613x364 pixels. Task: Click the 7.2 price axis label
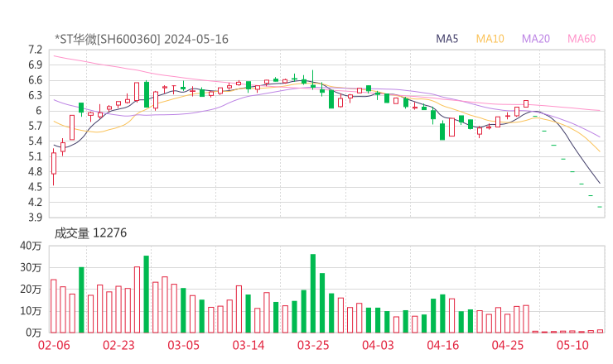(35, 50)
